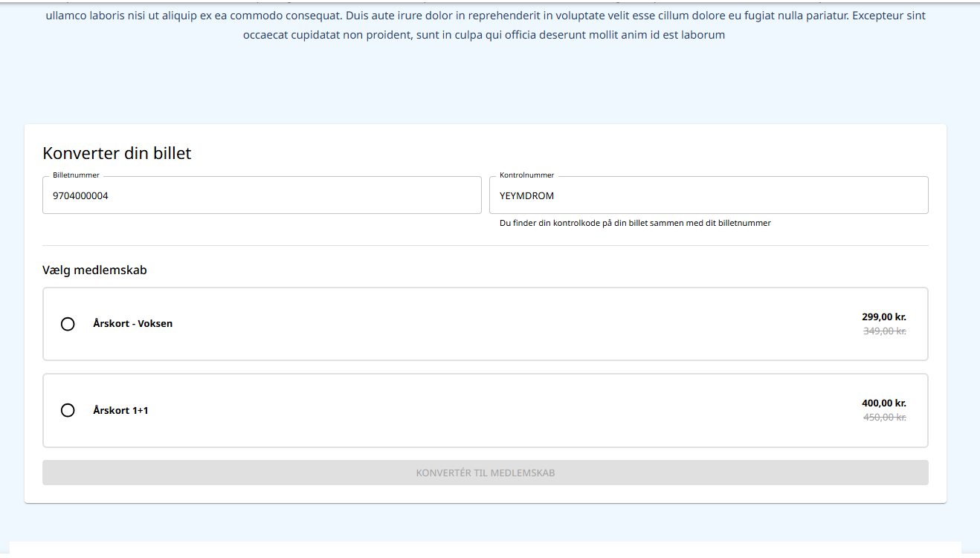The image size is (980, 558).
Task: Click the 299,00 kr. price
Action: (x=883, y=317)
